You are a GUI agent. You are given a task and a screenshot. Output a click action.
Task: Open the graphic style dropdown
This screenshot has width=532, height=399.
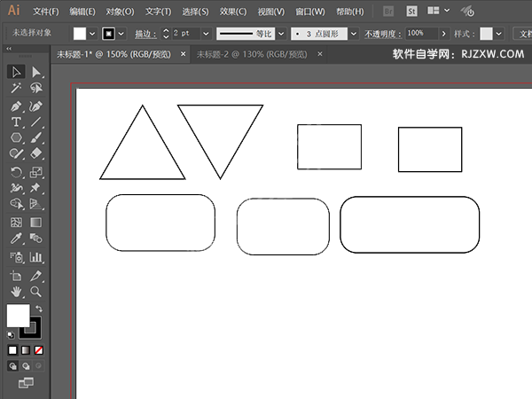point(498,34)
